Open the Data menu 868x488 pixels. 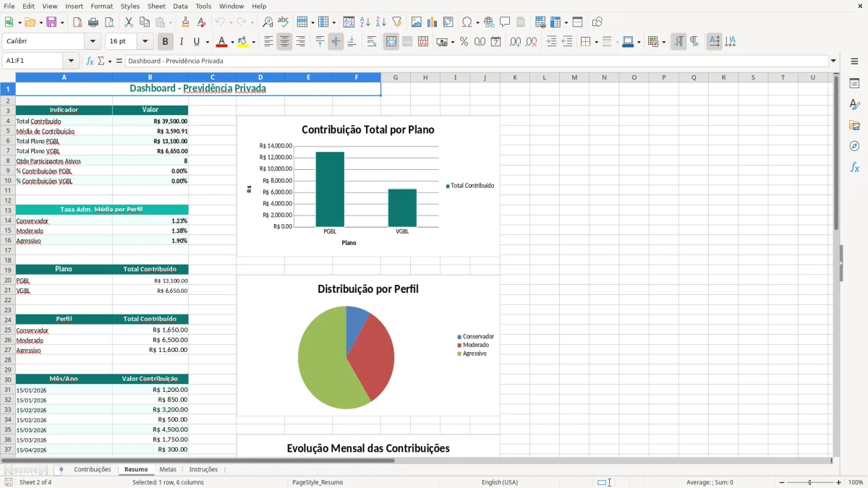[180, 6]
